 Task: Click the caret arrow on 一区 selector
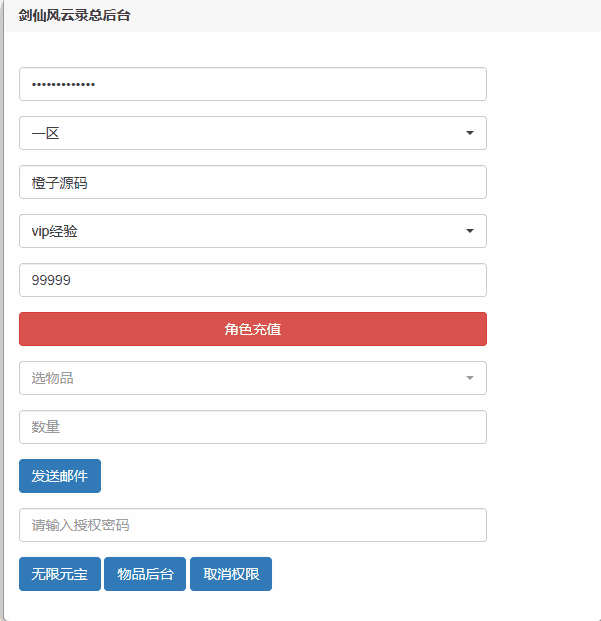(x=469, y=133)
